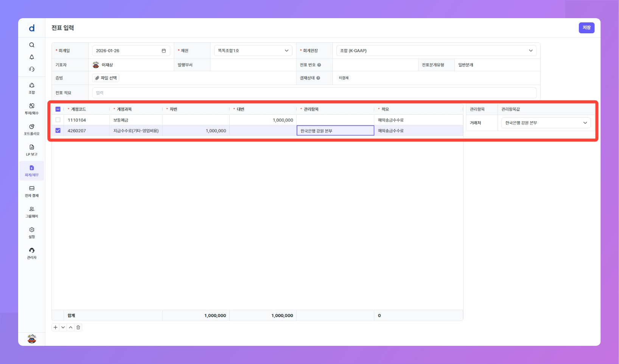Open support via the headset icon
The image size is (619, 364).
32,69
